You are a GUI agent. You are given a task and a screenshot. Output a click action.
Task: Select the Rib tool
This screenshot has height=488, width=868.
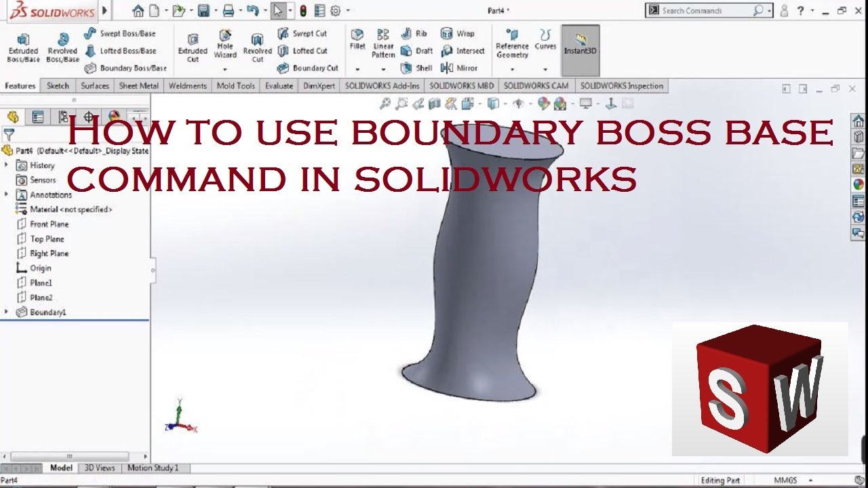tap(414, 33)
